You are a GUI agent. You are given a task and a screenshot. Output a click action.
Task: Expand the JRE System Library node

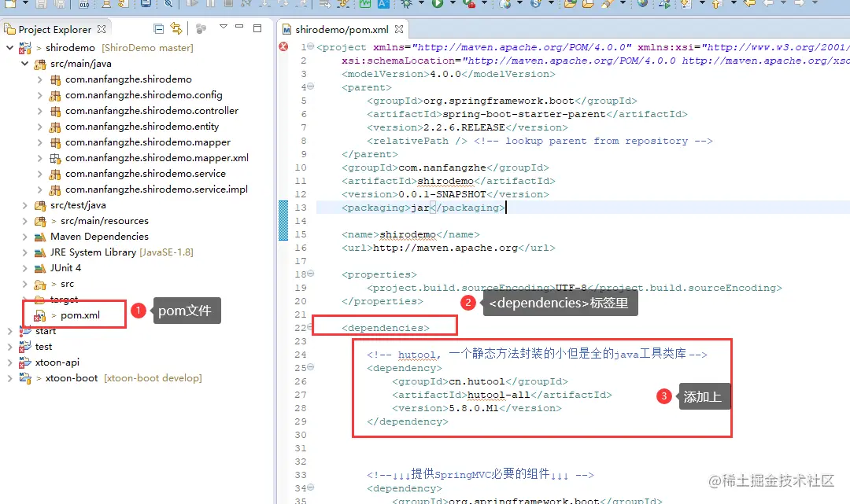click(x=25, y=252)
